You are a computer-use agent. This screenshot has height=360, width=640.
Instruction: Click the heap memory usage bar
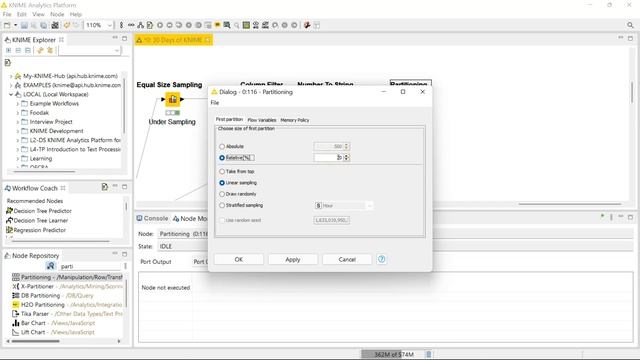click(393, 354)
